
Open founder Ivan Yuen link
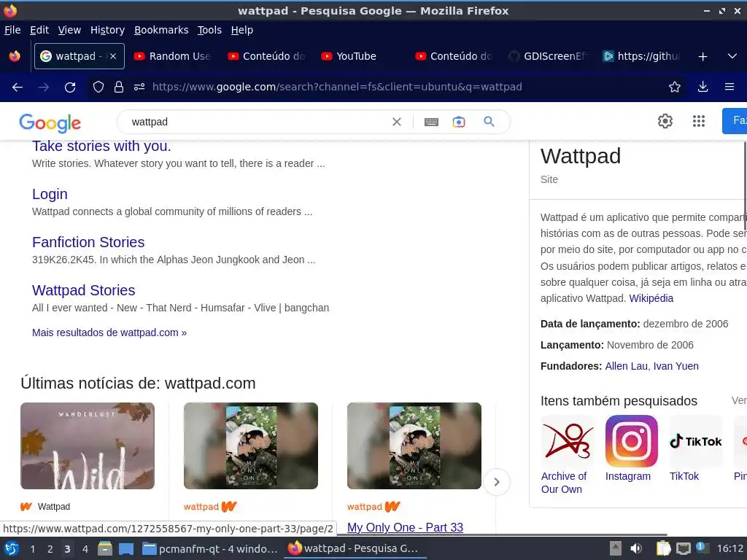tap(676, 366)
